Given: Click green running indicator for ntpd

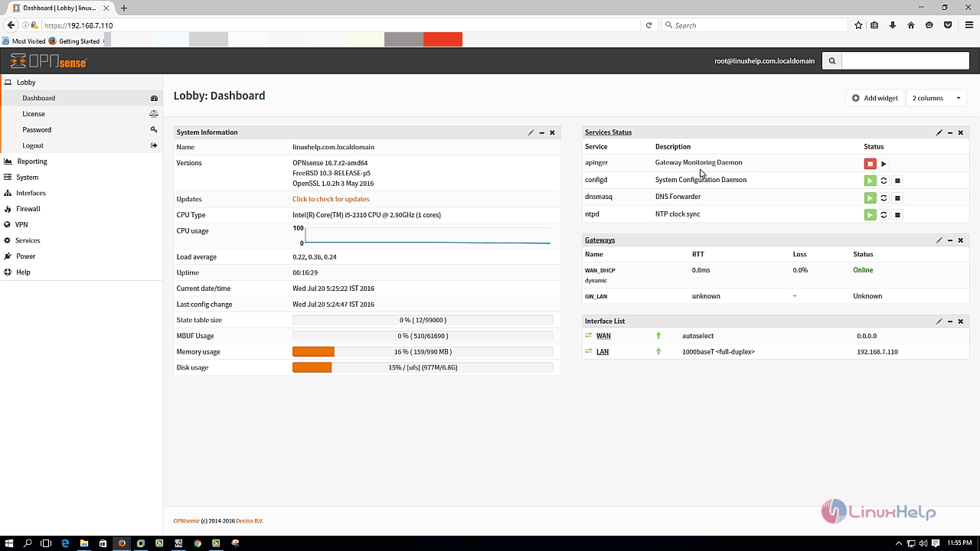Looking at the screenshot, I should 870,215.
